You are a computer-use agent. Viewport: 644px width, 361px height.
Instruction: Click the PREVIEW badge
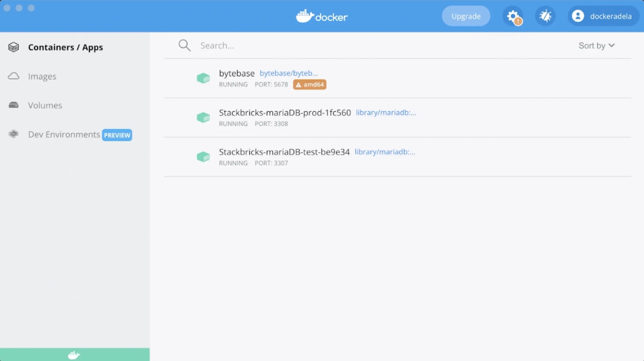click(117, 135)
